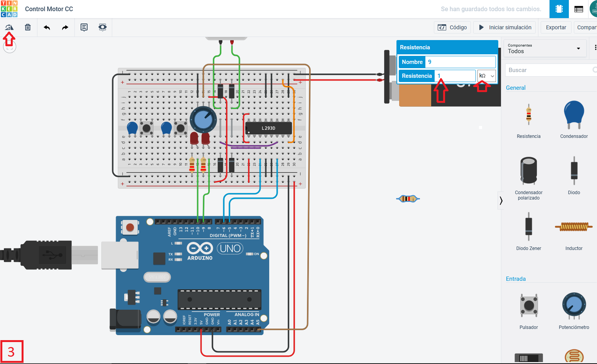Open the component list view icon

tap(578, 9)
